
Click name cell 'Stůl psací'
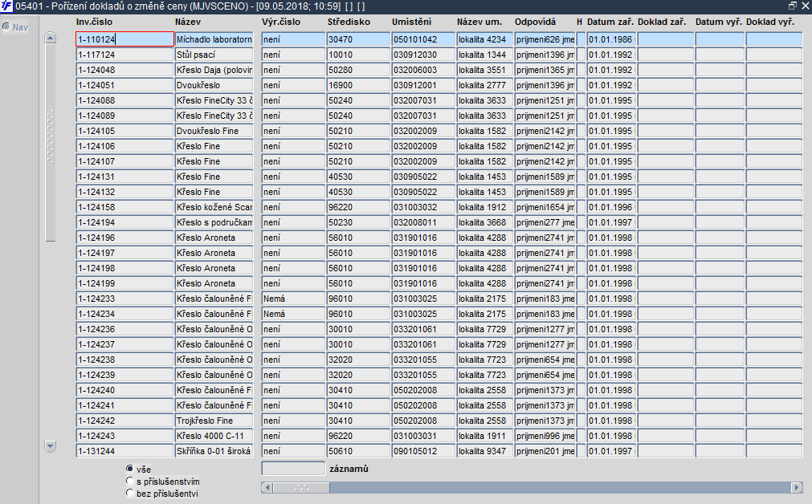click(214, 55)
